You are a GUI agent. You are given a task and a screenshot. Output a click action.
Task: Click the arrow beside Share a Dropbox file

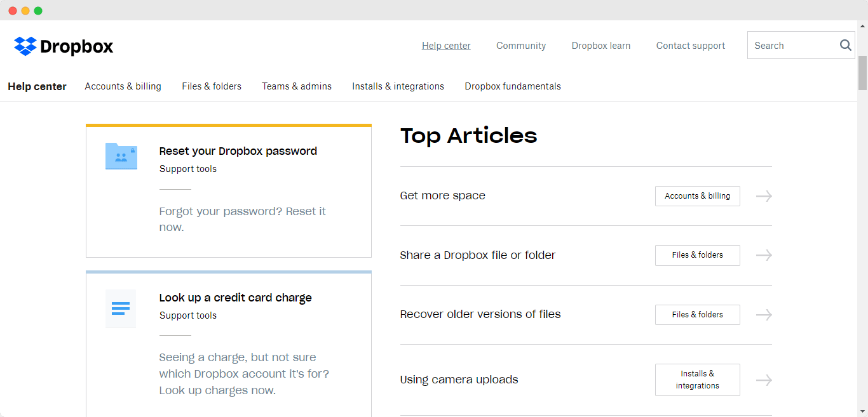pyautogui.click(x=763, y=255)
